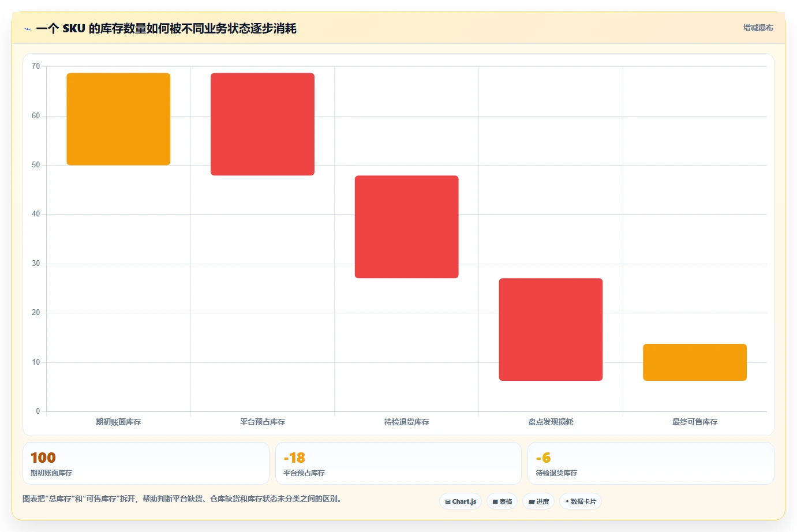The image size is (797, 532).
Task: Click the 表格 tag chip
Action: pyautogui.click(x=502, y=501)
